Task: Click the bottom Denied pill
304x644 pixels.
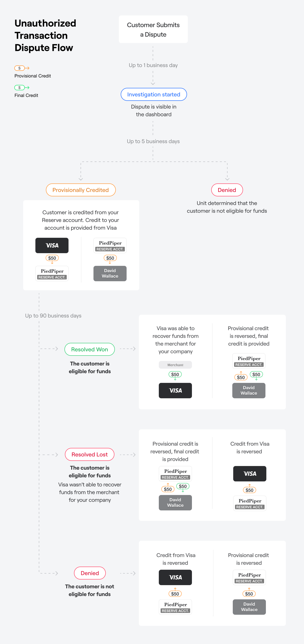Action: [x=90, y=573]
